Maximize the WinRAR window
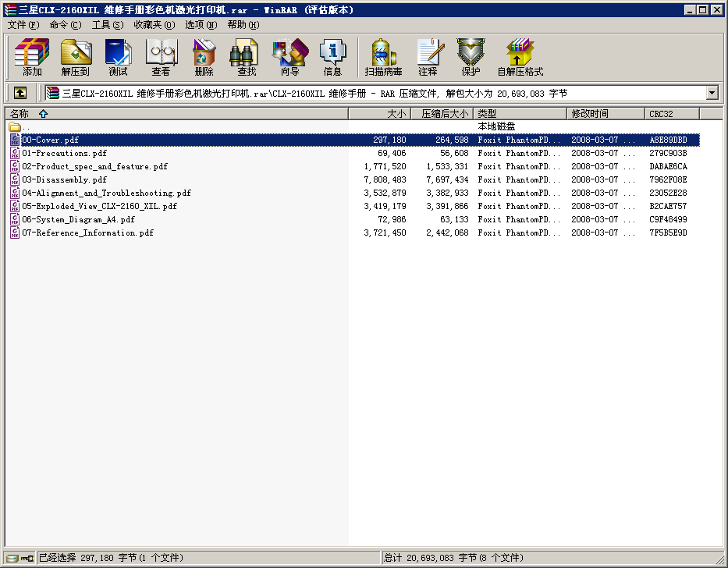The height and width of the screenshot is (568, 728). (703, 10)
